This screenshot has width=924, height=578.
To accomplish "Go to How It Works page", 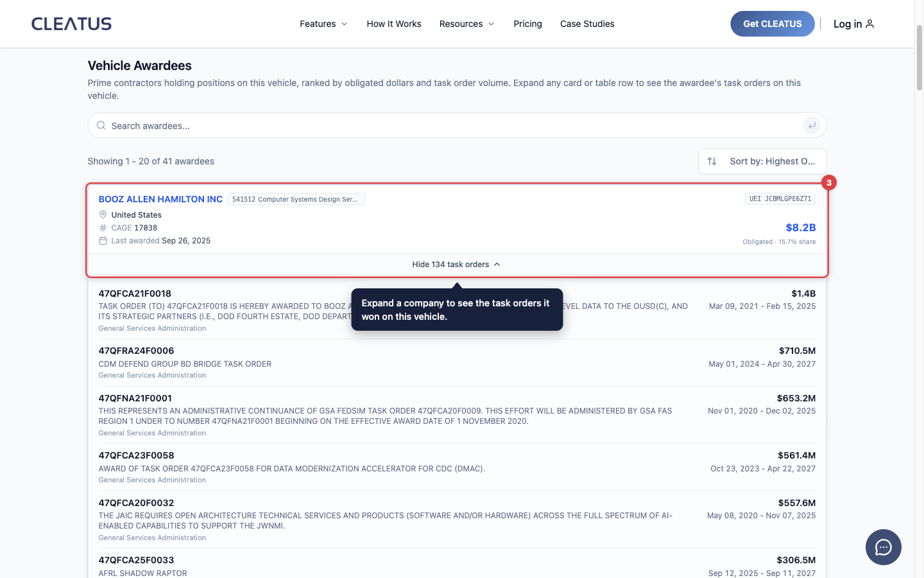I will coord(394,24).
